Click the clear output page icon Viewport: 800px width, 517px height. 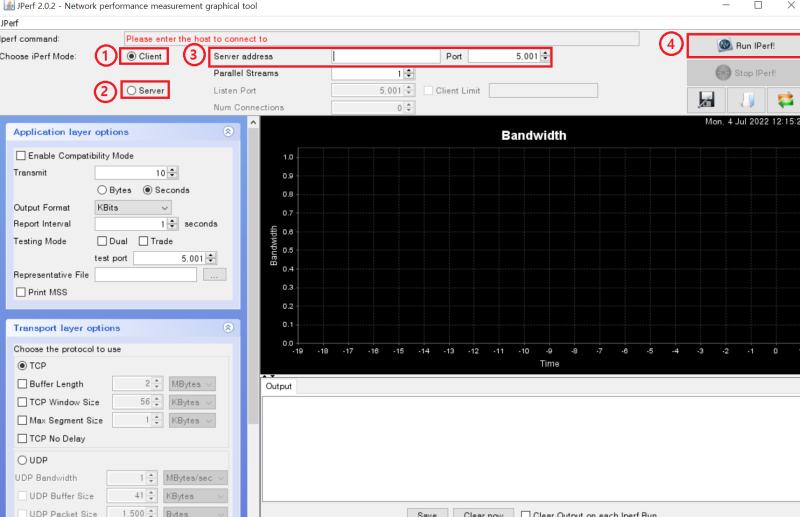(x=746, y=100)
